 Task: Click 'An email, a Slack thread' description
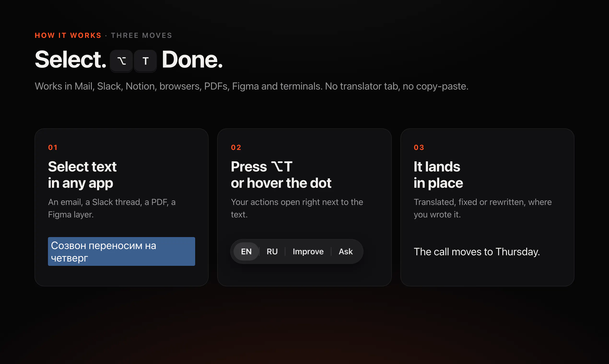click(112, 208)
